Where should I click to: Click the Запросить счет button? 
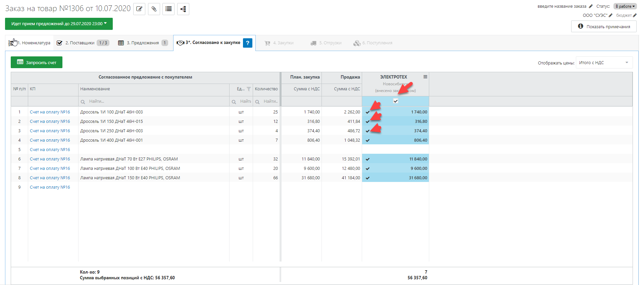37,62
